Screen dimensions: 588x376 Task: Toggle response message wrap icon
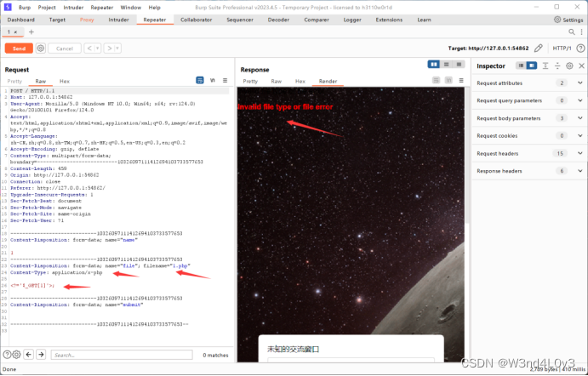coord(436,80)
